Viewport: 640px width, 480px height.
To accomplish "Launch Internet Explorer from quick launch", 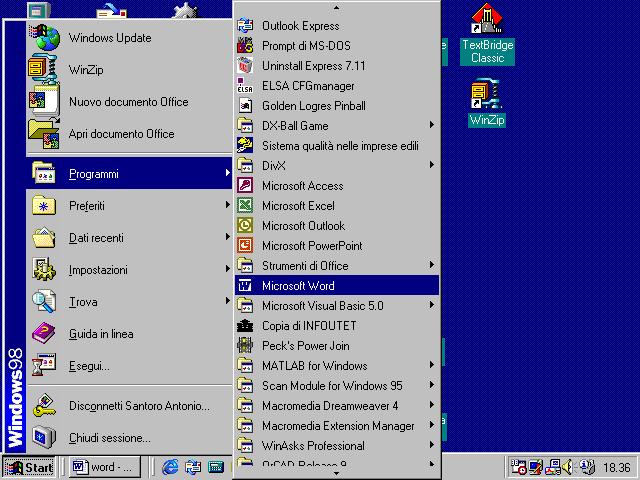I will point(170,467).
